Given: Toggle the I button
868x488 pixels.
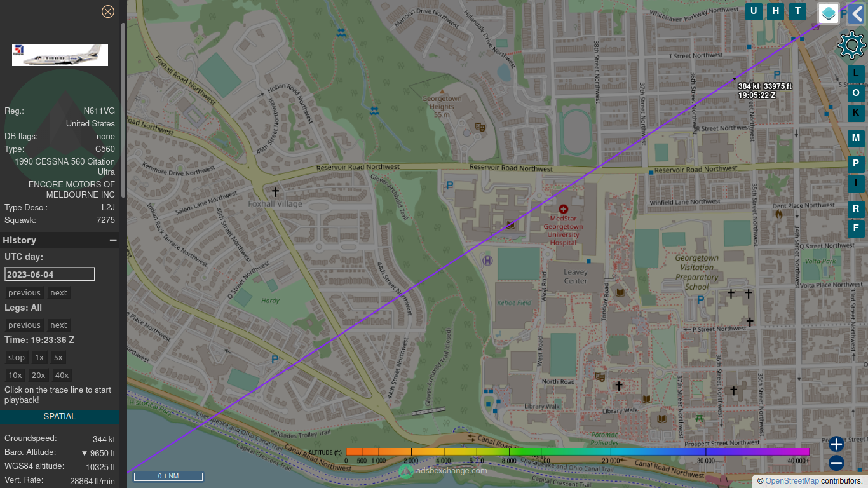Looking at the screenshot, I should point(856,184).
